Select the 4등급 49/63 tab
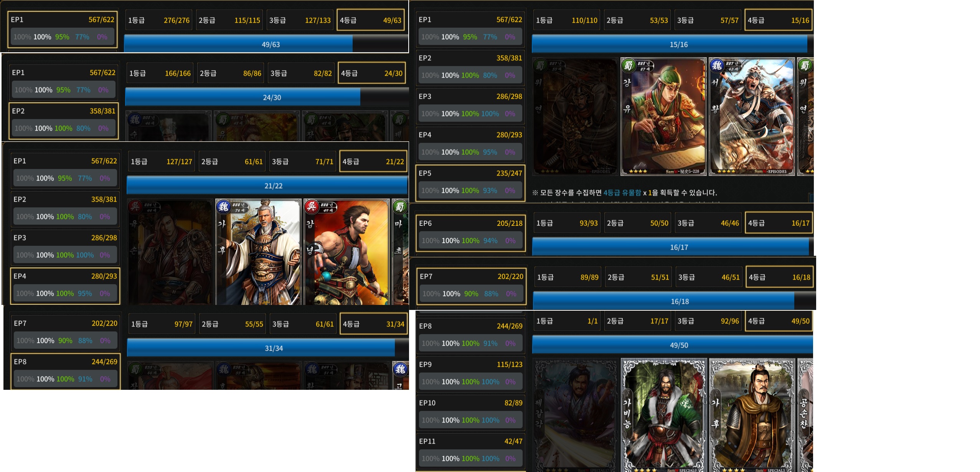The width and height of the screenshot is (980, 472). [370, 20]
